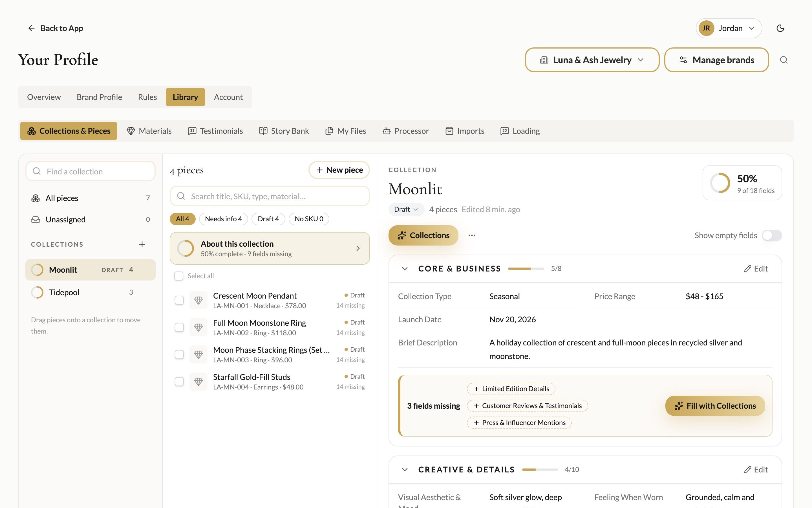The image size is (812, 508).
Task: Open the Processor sub-tab
Action: tap(406, 131)
